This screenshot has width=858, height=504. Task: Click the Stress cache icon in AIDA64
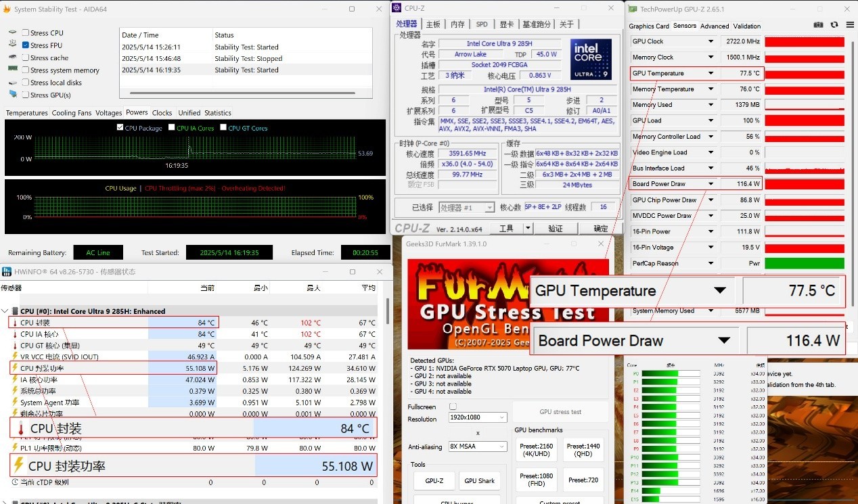click(12, 58)
